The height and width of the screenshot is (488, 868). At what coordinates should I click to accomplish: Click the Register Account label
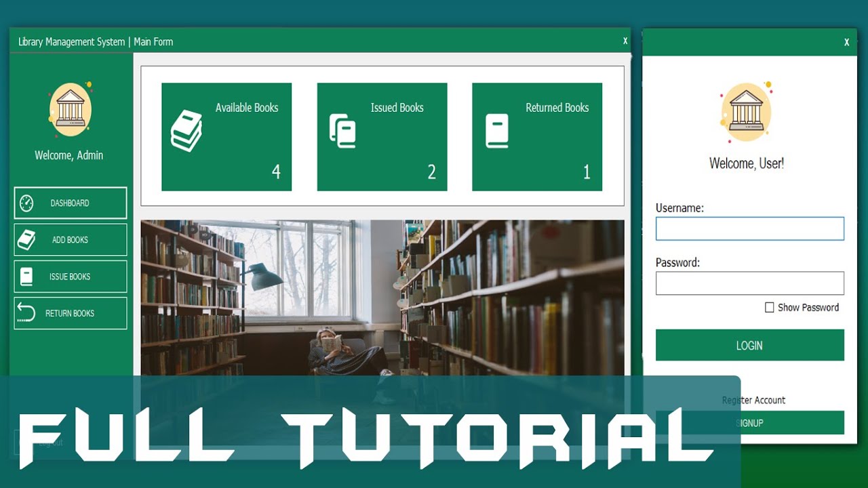point(753,400)
